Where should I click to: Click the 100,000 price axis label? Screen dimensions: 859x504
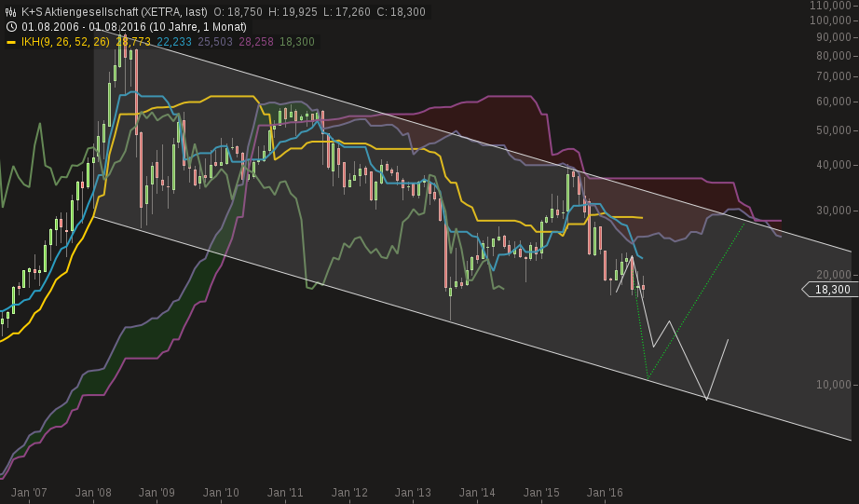(x=830, y=20)
